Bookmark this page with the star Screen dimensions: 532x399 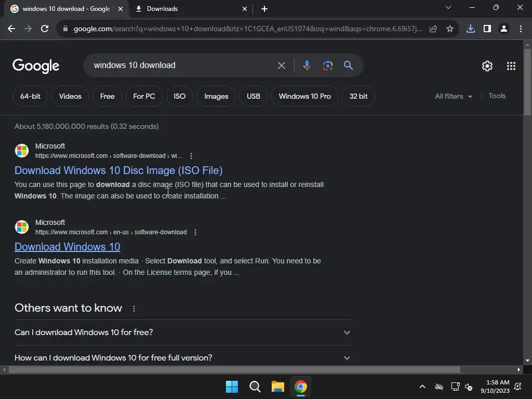tap(450, 29)
